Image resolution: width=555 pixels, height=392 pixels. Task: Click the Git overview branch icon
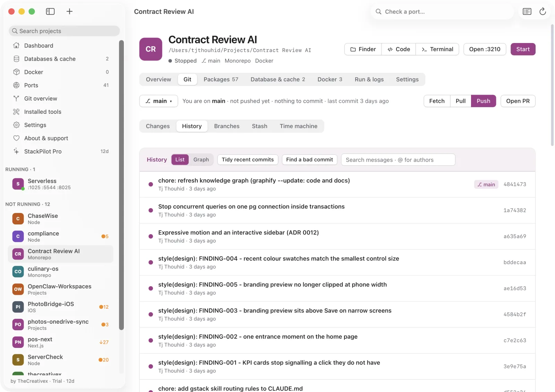[16, 98]
